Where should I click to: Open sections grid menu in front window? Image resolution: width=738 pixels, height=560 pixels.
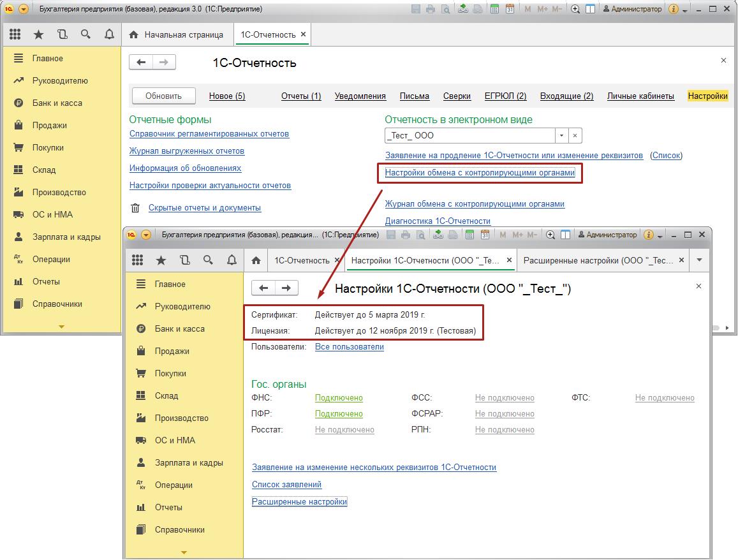137,260
